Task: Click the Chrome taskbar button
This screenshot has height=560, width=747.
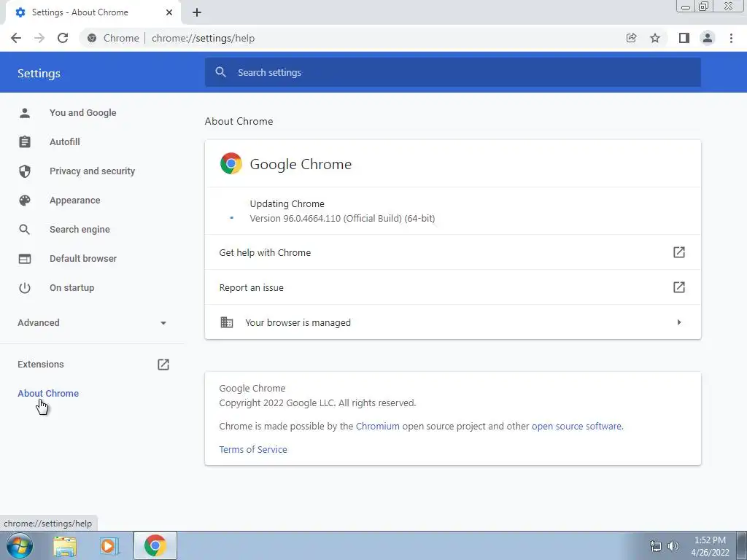Action: [155, 545]
